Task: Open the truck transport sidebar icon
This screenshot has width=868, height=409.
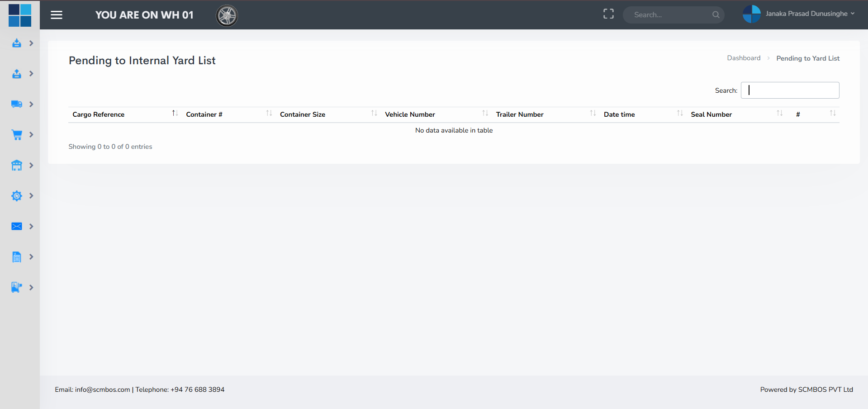Action: pyautogui.click(x=17, y=105)
